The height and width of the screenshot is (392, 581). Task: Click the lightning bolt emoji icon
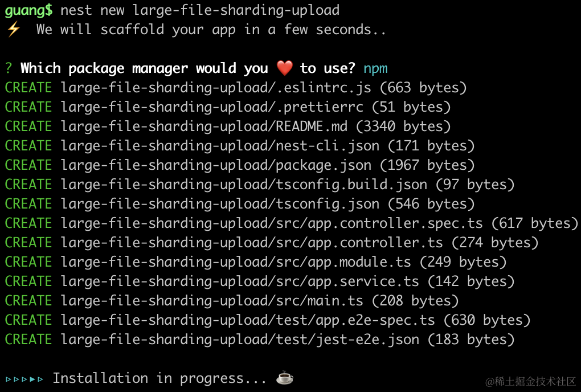[13, 30]
